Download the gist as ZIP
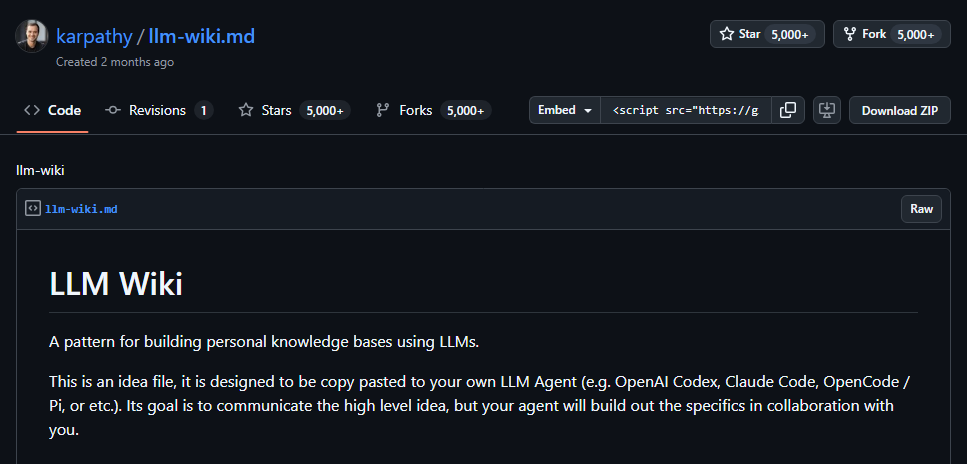Screen dimensions: 967x464 pyautogui.click(x=900, y=110)
